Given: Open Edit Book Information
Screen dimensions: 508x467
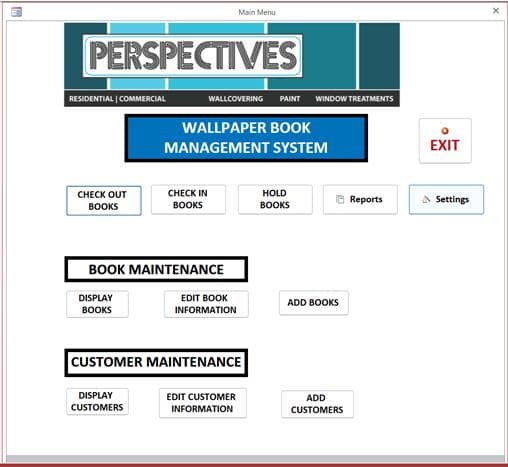Looking at the screenshot, I should point(206,304).
